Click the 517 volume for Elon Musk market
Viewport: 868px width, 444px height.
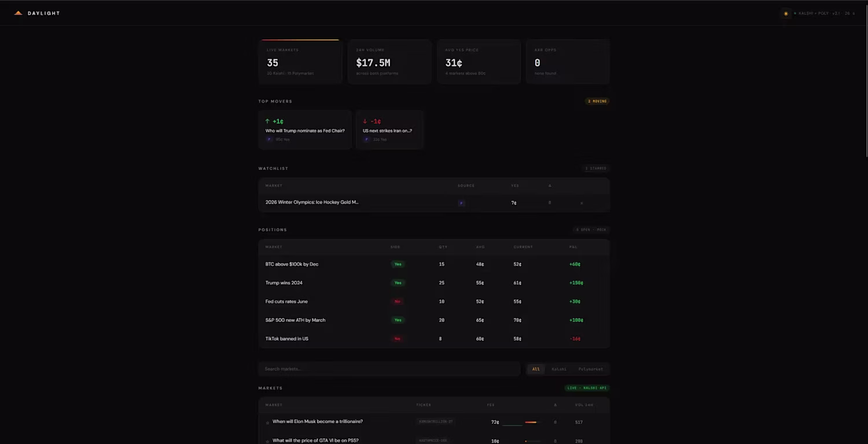tap(579, 422)
